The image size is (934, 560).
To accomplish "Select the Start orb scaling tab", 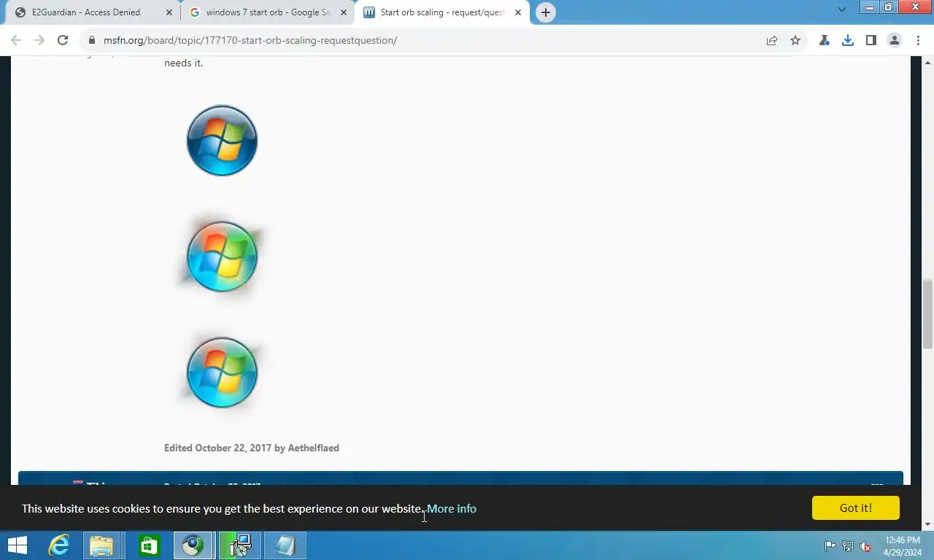I will click(x=442, y=12).
